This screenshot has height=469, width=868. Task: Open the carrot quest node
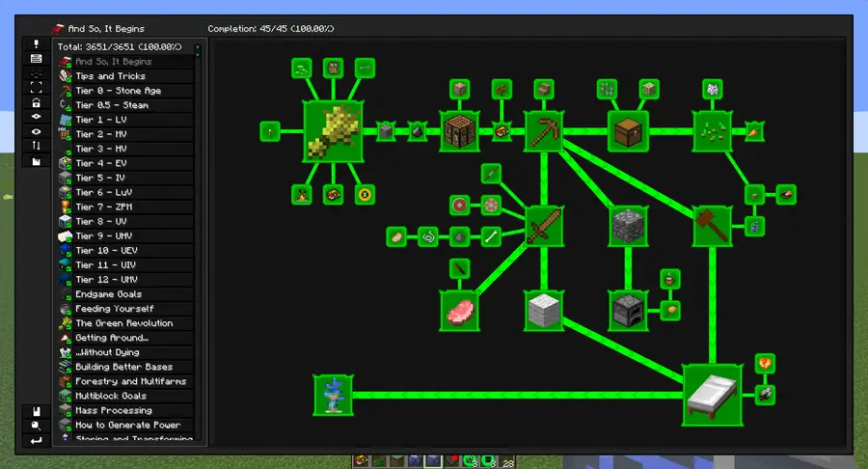754,132
